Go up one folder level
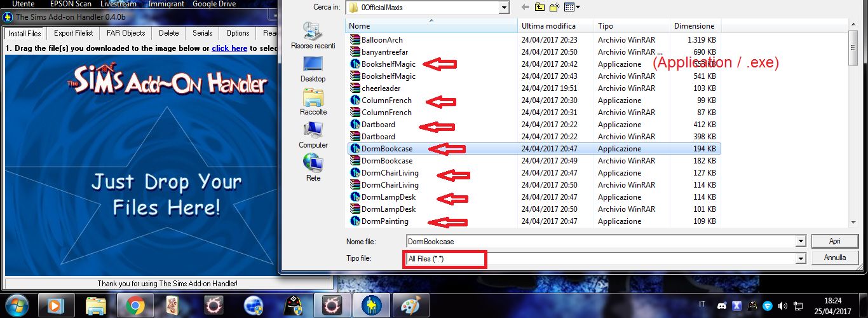The image size is (868, 318). pos(540,8)
